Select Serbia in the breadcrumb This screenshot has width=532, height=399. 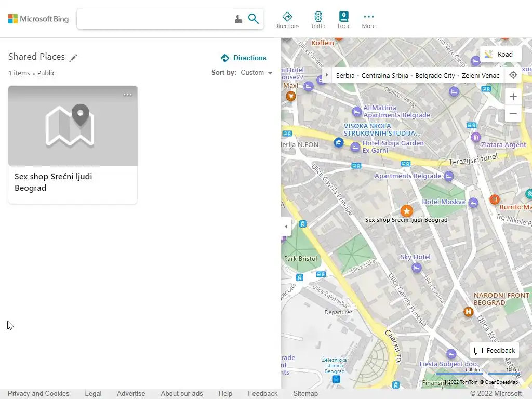click(x=345, y=76)
